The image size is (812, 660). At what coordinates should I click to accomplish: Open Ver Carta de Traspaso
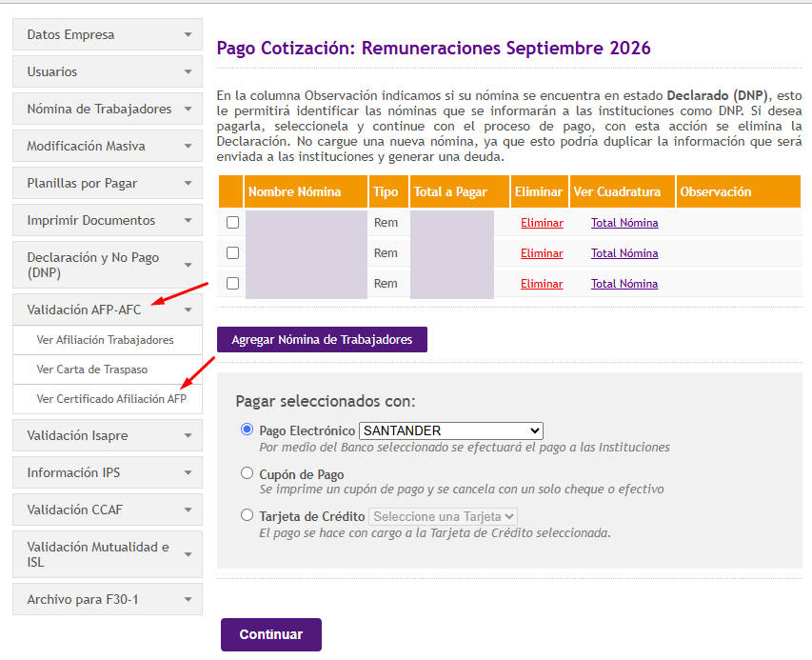click(108, 370)
